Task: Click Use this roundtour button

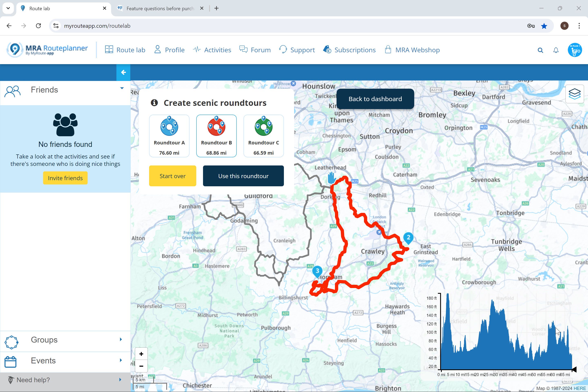Action: [243, 176]
